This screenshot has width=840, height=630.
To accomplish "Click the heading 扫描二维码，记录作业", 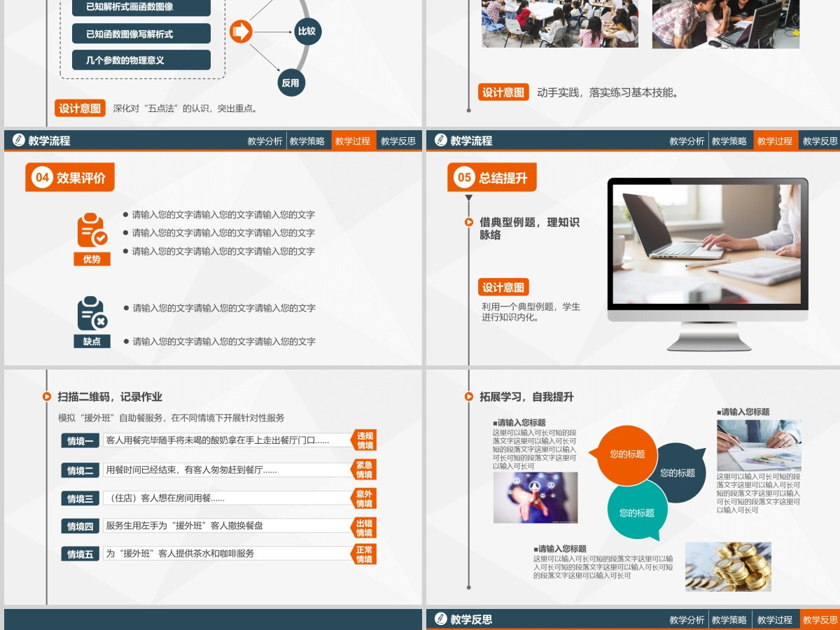I will [110, 397].
